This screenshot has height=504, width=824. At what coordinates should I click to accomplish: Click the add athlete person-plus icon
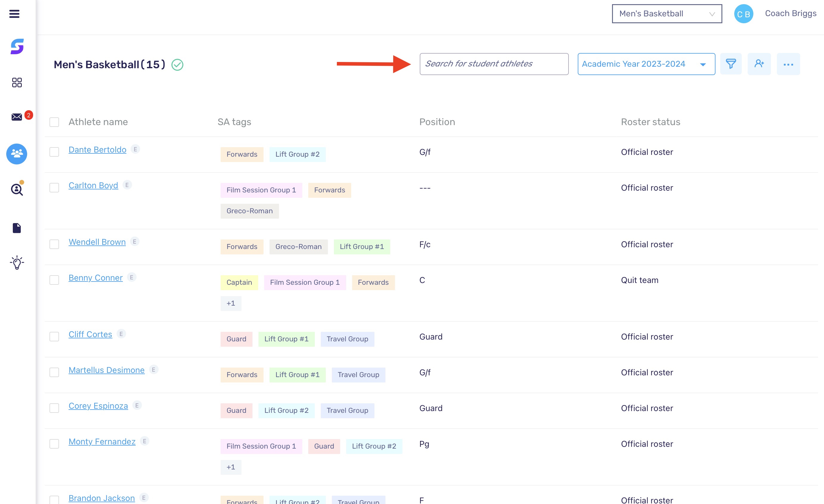click(759, 63)
